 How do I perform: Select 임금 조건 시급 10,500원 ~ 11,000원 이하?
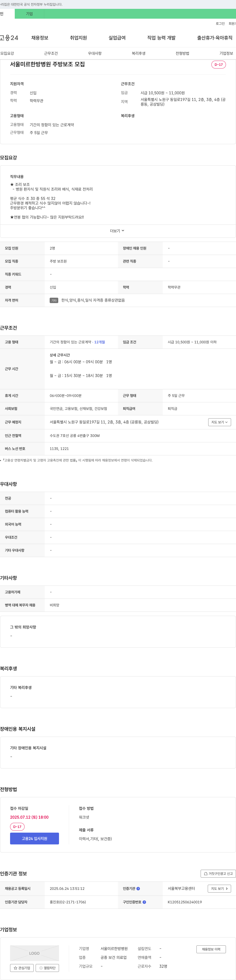tap(192, 342)
